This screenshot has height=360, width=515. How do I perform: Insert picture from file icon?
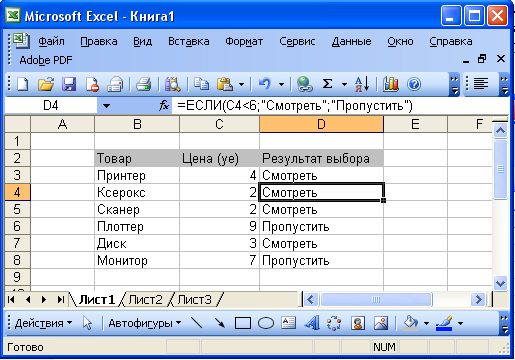[381, 323]
